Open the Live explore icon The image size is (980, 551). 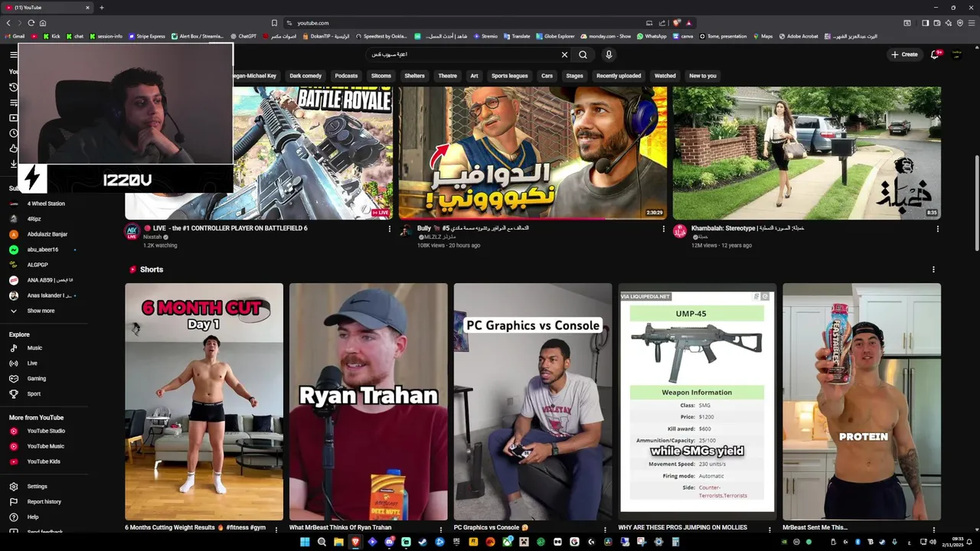pos(13,364)
